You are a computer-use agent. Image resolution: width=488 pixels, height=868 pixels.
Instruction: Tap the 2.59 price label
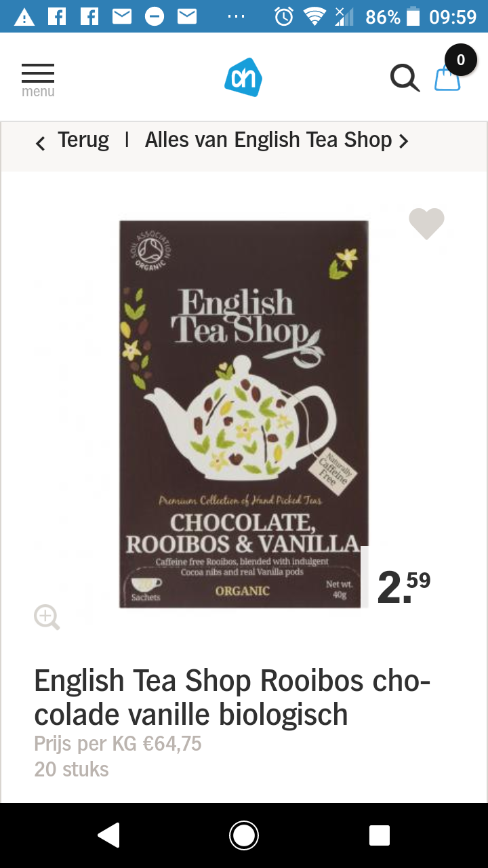(x=403, y=587)
